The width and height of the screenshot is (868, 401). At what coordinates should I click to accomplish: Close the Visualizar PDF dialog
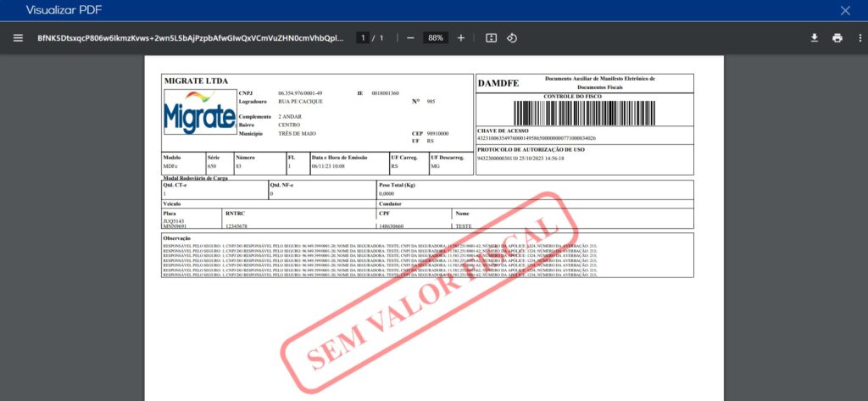pos(844,10)
